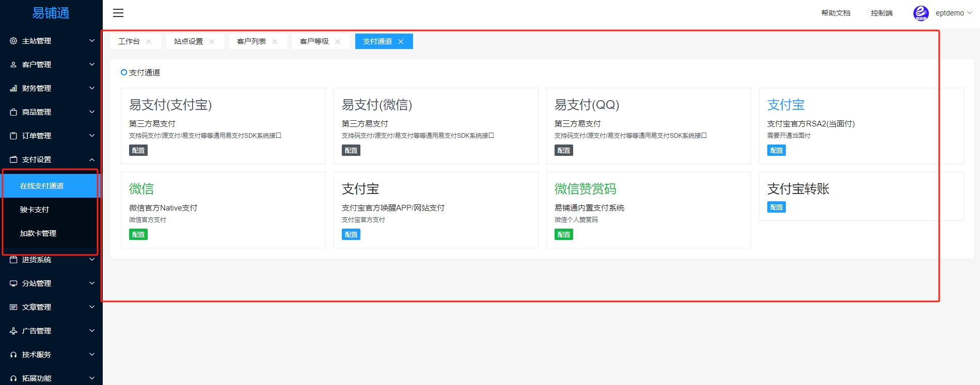This screenshot has height=385, width=980.
Task: Expand the 进货系统 menu chevron
Action: (x=92, y=260)
